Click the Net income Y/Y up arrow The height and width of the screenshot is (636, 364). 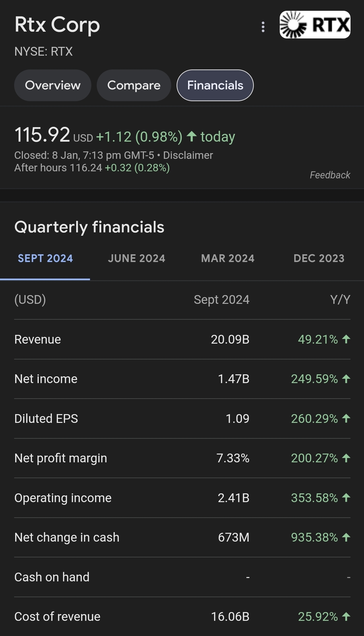coord(346,379)
